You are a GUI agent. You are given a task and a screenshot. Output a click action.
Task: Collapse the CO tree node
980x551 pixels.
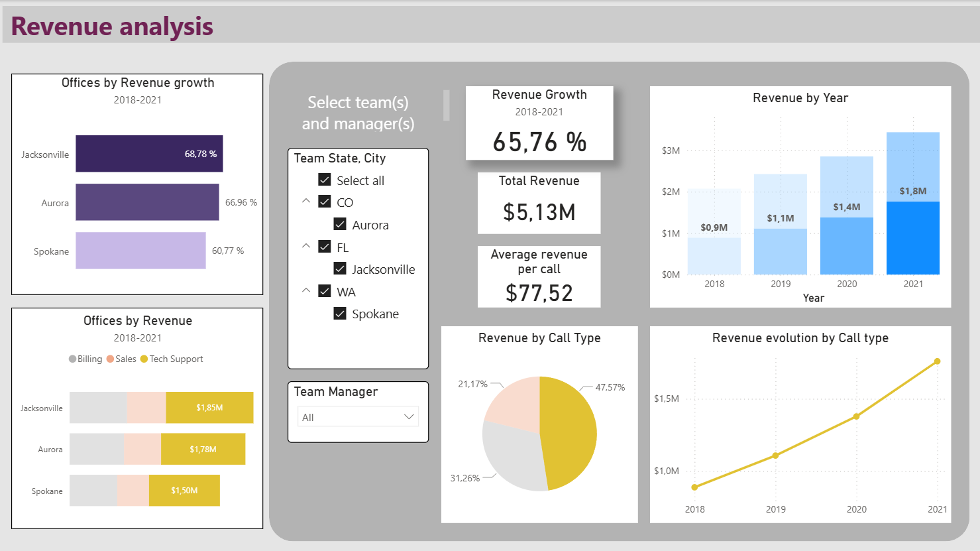pyautogui.click(x=306, y=201)
